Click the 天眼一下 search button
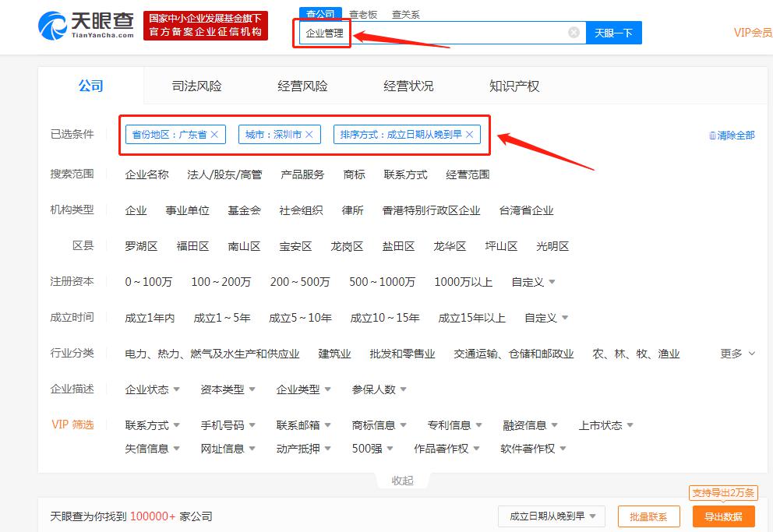 click(x=614, y=33)
